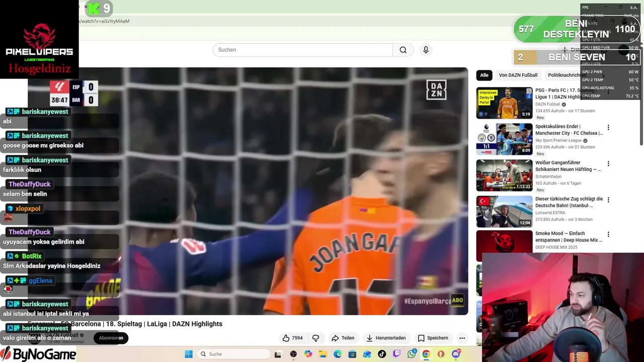This screenshot has height=362, width=644.
Task: Click the video title below the player
Action: pyautogui.click(x=125, y=324)
